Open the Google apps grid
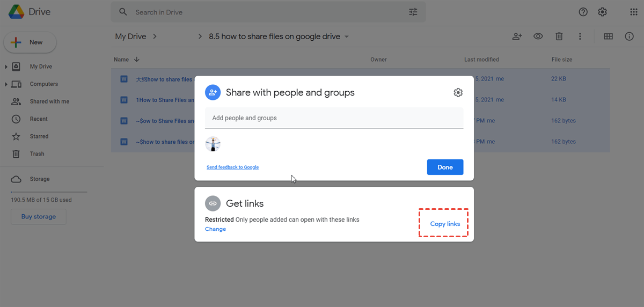This screenshot has height=307, width=644. pyautogui.click(x=634, y=12)
